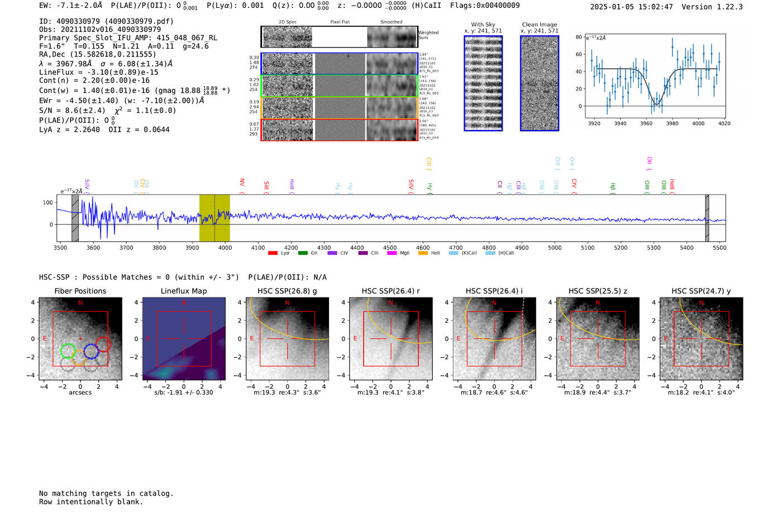This screenshot has width=782, height=532.
Task: Click the green fiber circle in Fiber Positions
Action: [68, 351]
